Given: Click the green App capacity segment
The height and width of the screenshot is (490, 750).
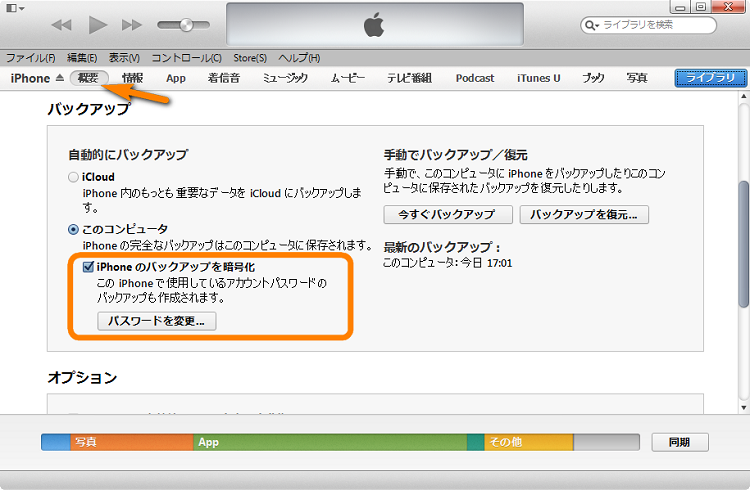Looking at the screenshot, I should tap(330, 442).
